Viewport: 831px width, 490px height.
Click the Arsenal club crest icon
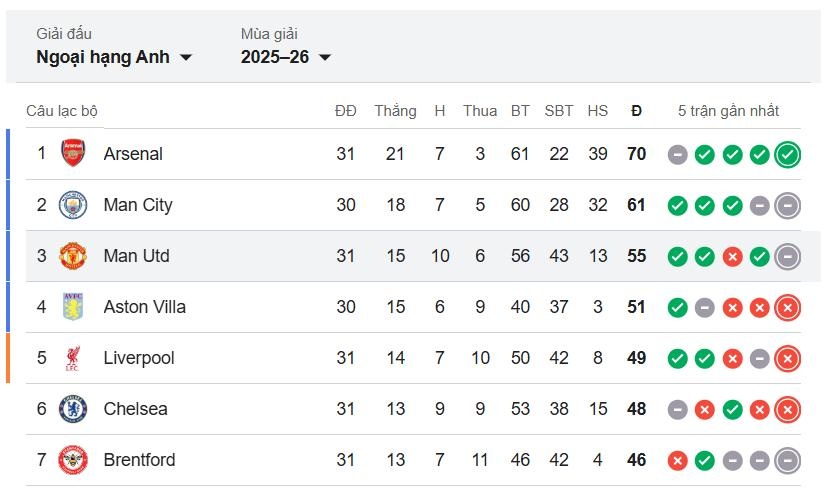click(73, 154)
